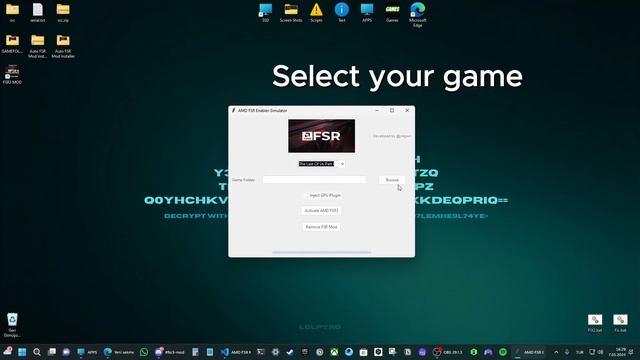Select the FSR3 MOD desktop shortcut
The width and height of the screenshot is (640, 360).
click(x=12, y=74)
